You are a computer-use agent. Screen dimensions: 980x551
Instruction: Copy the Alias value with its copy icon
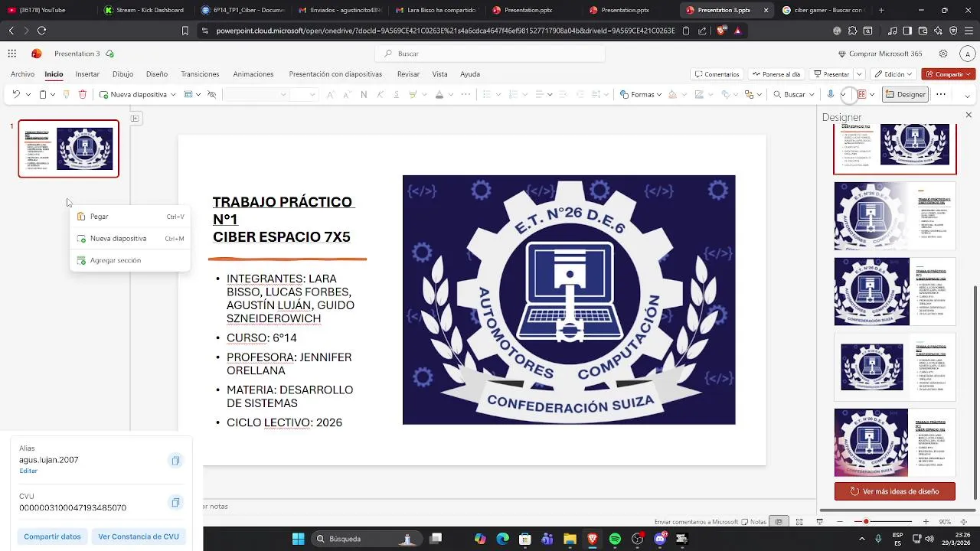coord(175,461)
